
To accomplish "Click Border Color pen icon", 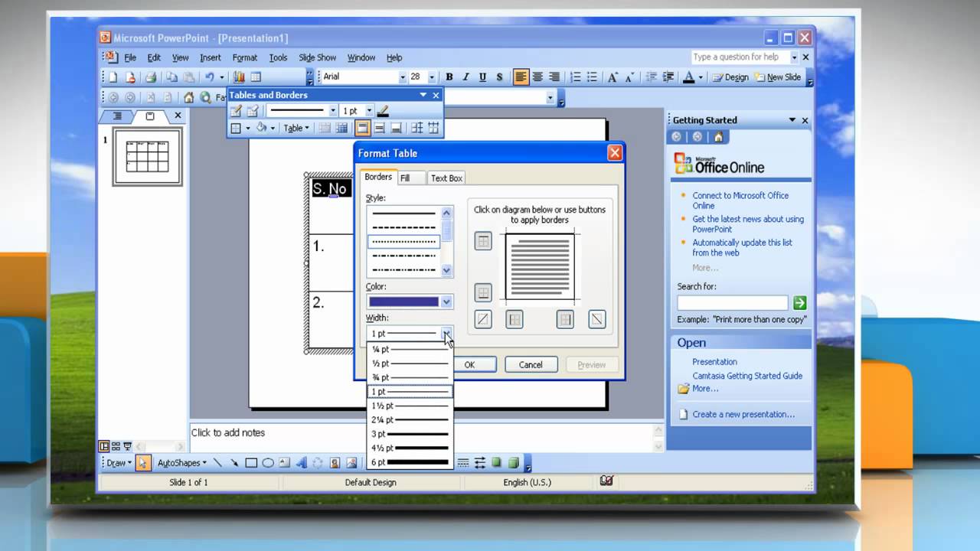I will [383, 111].
